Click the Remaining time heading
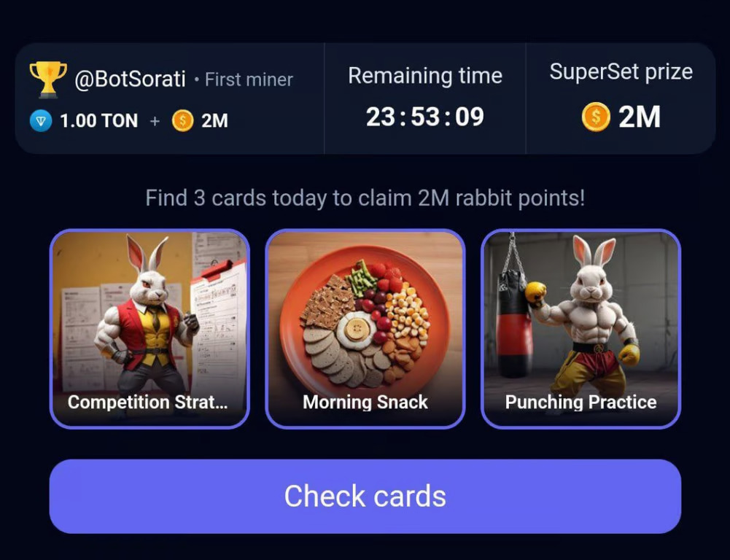 (x=425, y=76)
